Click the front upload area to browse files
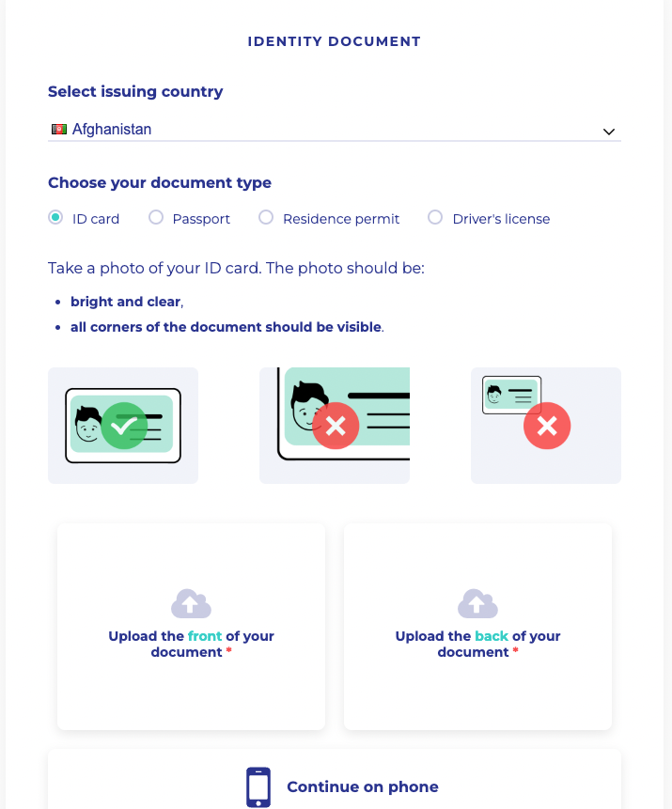672x809 pixels. (x=190, y=626)
